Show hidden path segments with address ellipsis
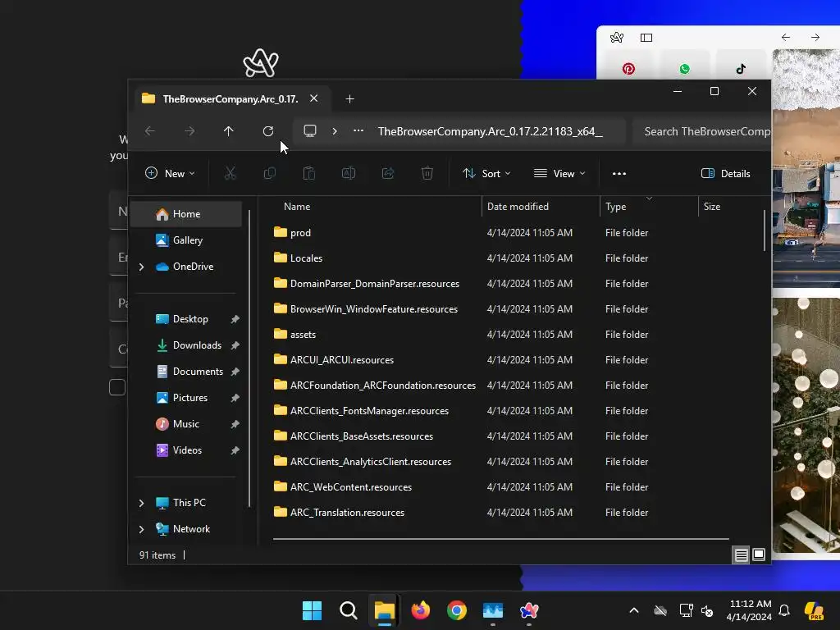This screenshot has height=630, width=840. [358, 130]
